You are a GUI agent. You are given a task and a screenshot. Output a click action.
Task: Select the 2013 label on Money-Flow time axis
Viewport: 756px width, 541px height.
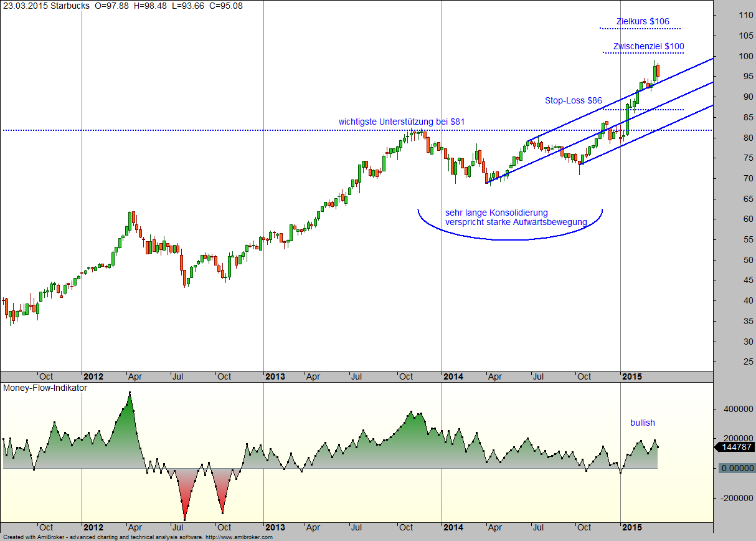click(x=275, y=527)
